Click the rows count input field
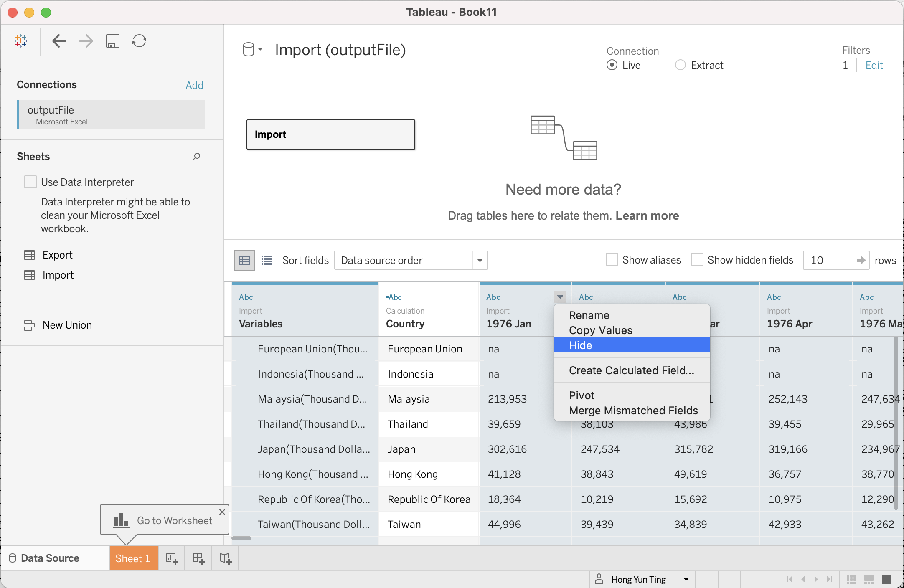Image resolution: width=904 pixels, height=588 pixels. [829, 261]
